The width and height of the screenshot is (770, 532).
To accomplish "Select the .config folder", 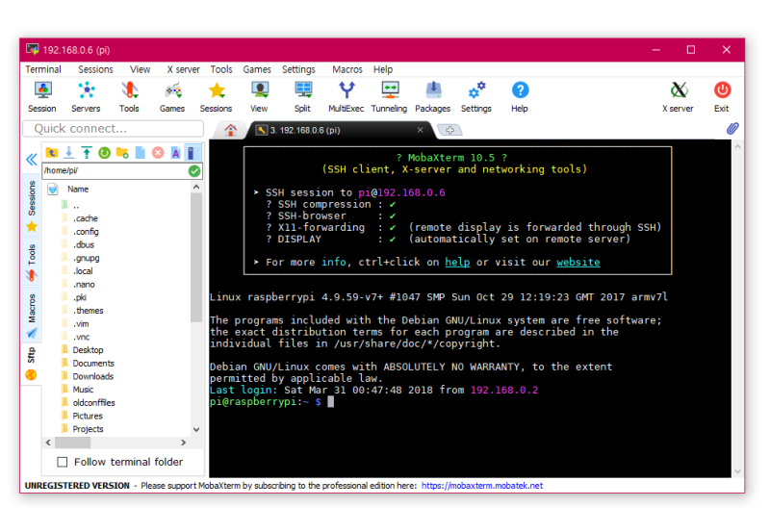I will tap(86, 232).
